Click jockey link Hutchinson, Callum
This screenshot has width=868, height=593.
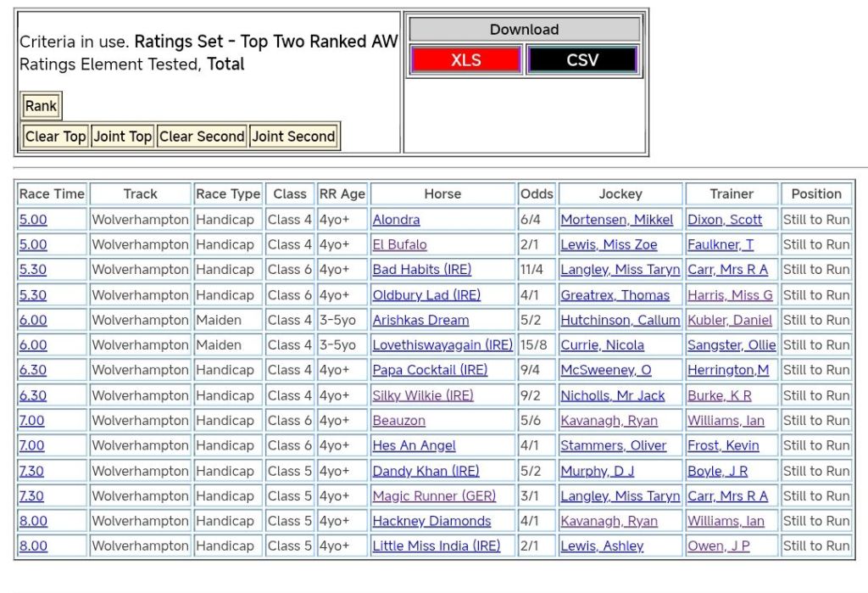(620, 320)
